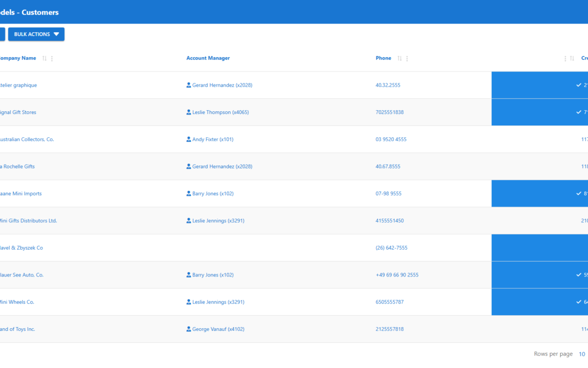Click phone number +49 69 66 90 2555

pyautogui.click(x=397, y=275)
